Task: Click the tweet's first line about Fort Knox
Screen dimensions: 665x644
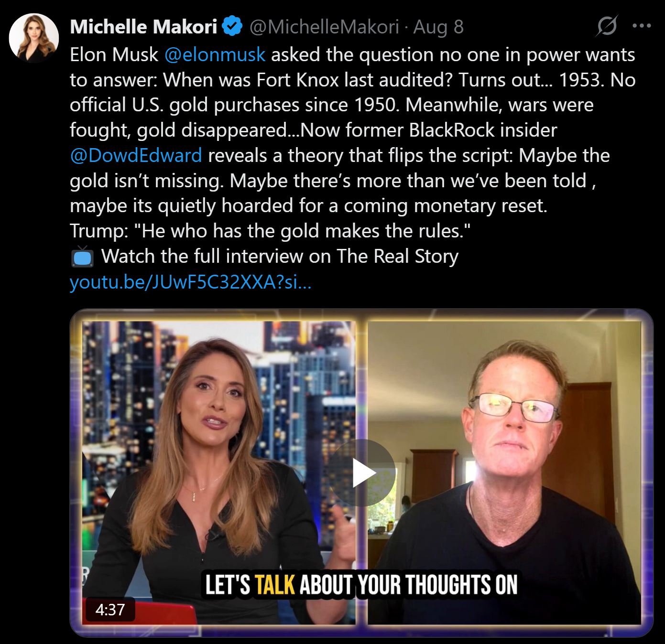Action: [x=352, y=54]
